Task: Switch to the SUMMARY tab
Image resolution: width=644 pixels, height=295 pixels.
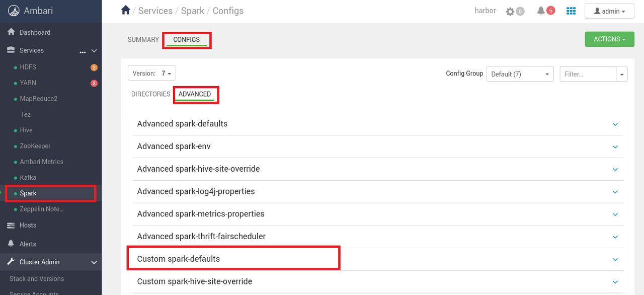Action: click(143, 40)
